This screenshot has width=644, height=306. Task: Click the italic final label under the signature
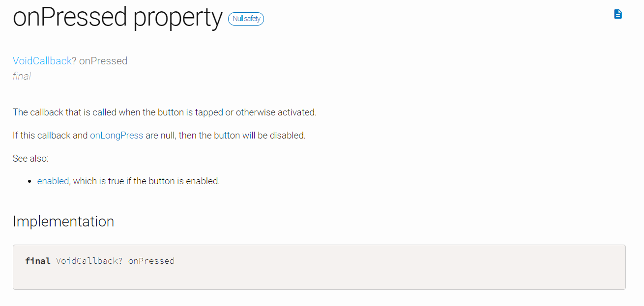pos(22,76)
